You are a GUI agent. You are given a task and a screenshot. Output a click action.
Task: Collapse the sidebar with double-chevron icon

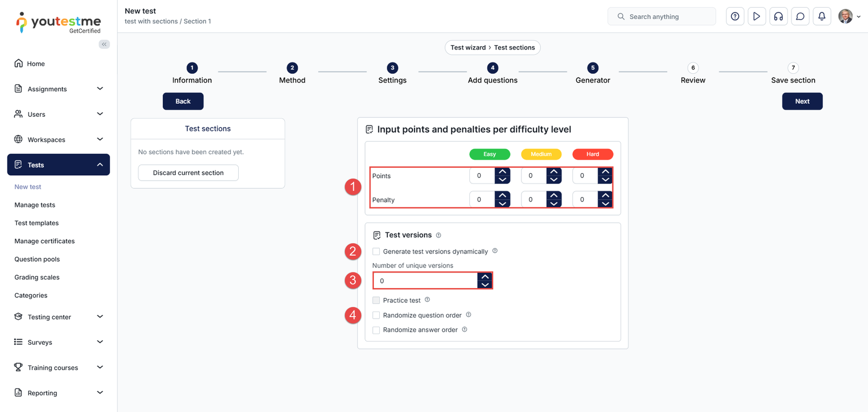[x=104, y=44]
